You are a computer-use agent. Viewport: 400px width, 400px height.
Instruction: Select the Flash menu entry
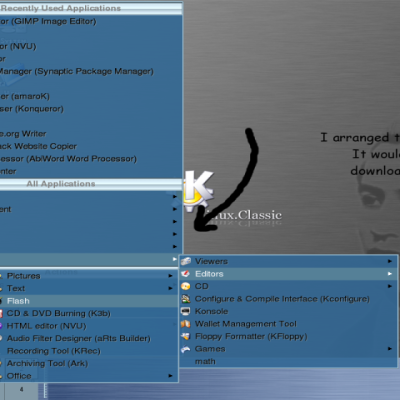pyautogui.click(x=89, y=301)
